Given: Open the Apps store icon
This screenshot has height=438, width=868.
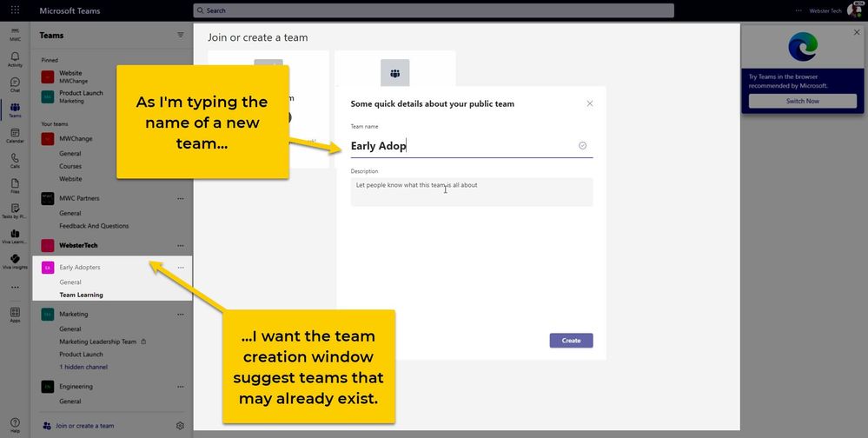Looking at the screenshot, I should 15,315.
